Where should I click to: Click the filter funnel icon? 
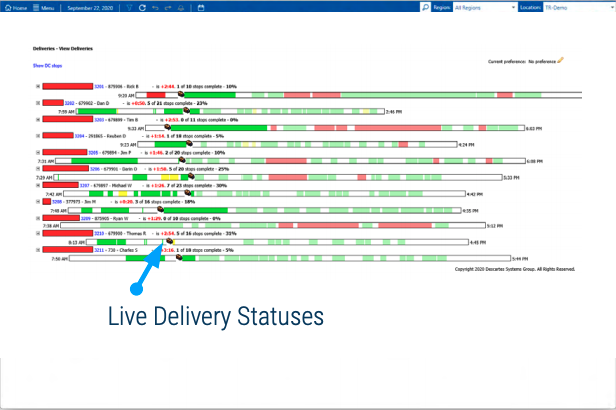tap(129, 7)
